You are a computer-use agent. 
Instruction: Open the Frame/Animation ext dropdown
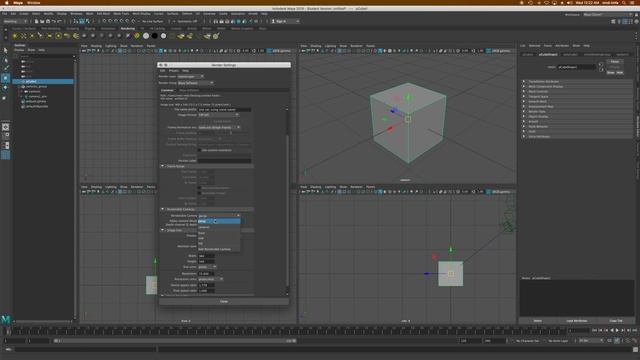219,127
